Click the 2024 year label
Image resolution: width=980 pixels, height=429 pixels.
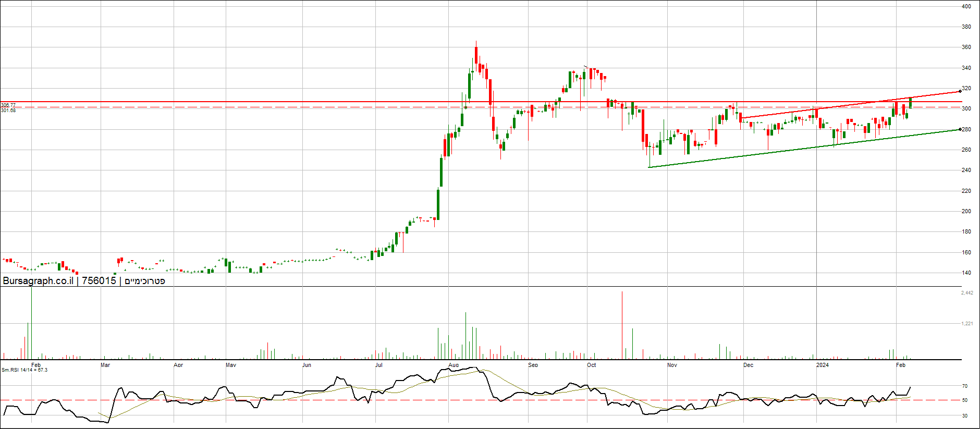coord(823,365)
